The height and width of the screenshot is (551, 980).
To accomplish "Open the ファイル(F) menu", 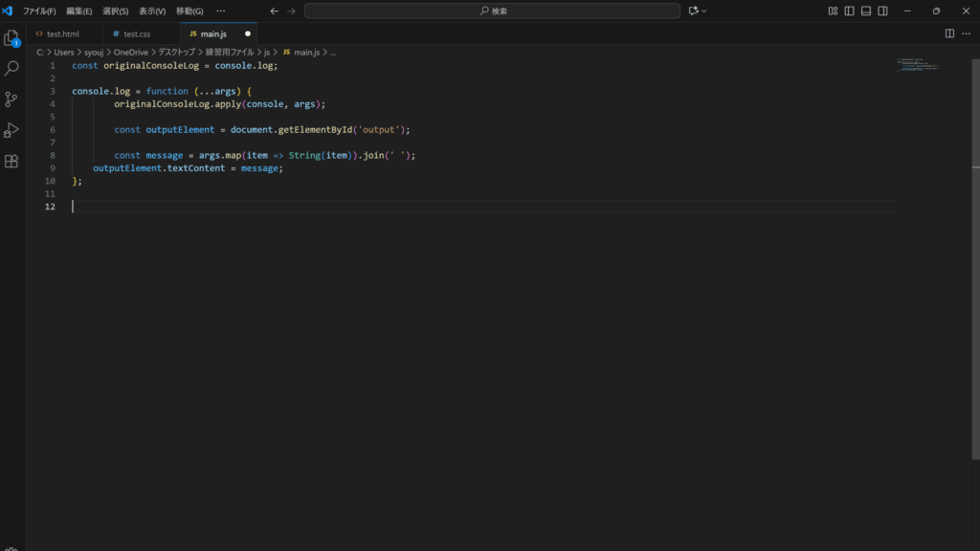I will pyautogui.click(x=39, y=11).
